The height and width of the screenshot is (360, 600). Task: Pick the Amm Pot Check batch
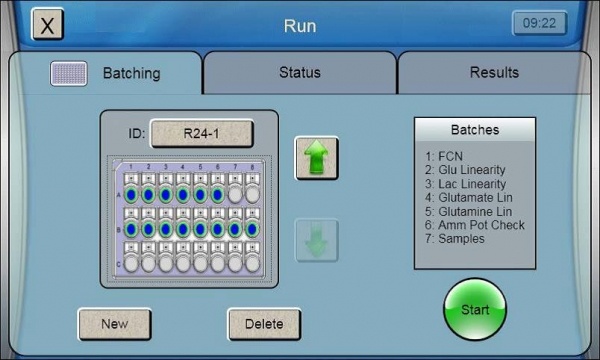(x=474, y=225)
